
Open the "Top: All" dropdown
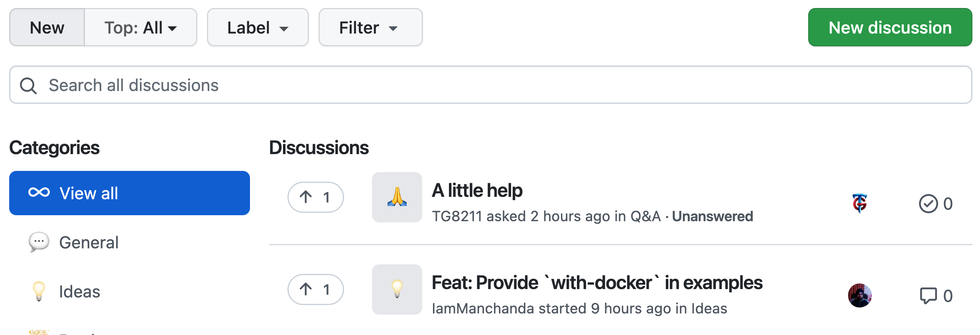click(x=140, y=28)
